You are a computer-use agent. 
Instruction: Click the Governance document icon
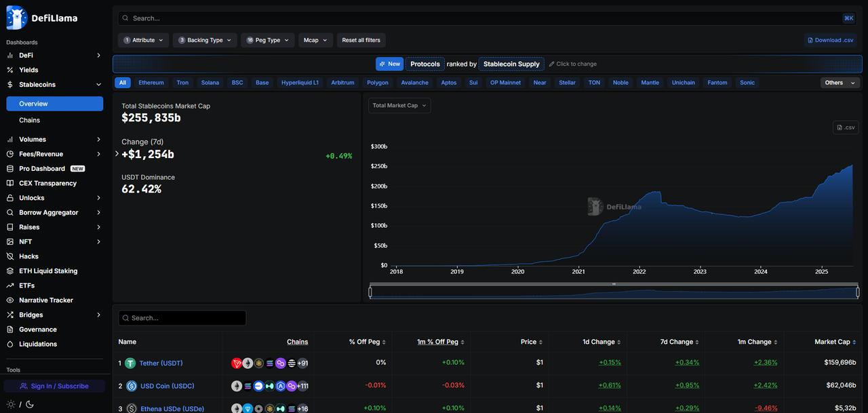coord(10,330)
